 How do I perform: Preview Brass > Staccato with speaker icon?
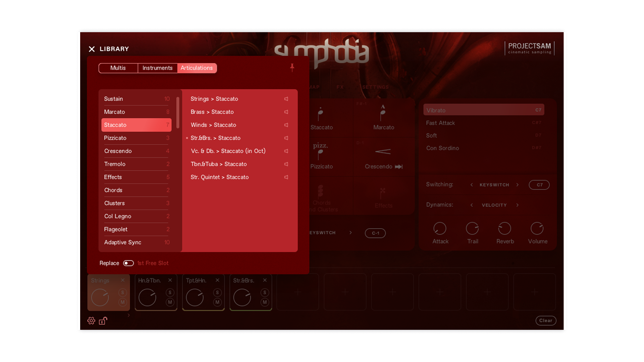[286, 112]
